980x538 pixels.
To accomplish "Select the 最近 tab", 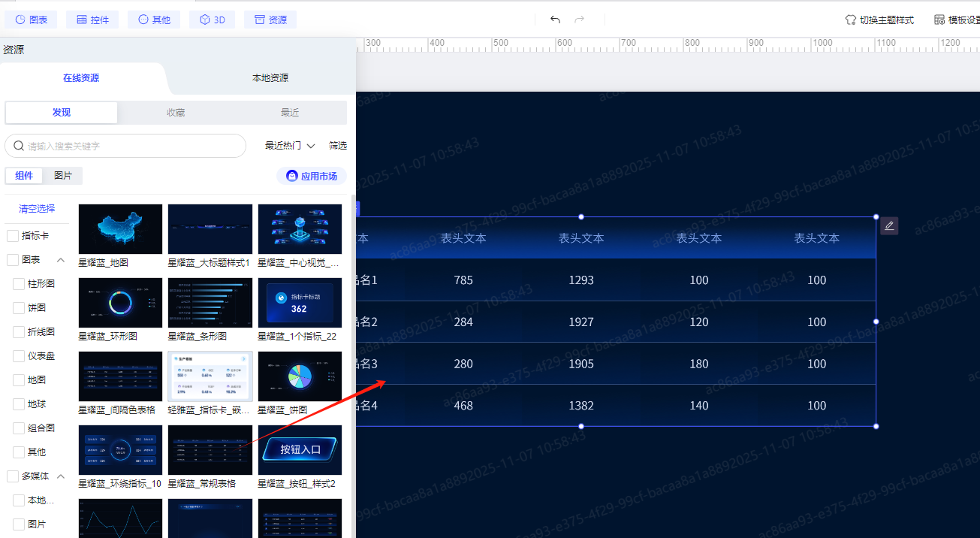I will click(290, 113).
